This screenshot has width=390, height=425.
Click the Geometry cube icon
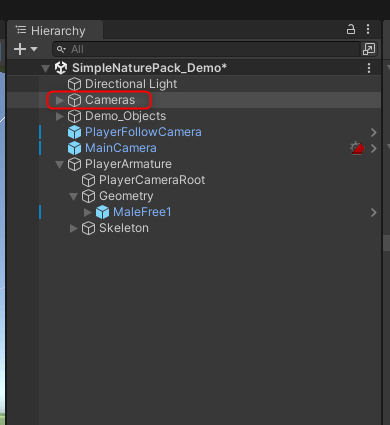[88, 196]
